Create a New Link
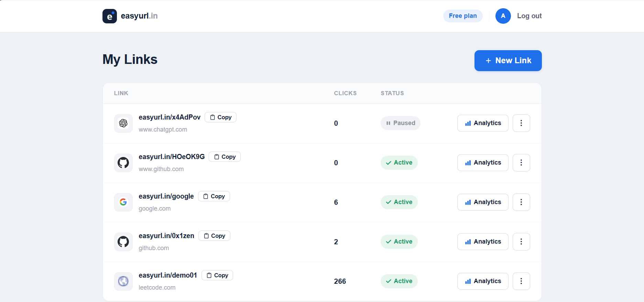Screen dimensions: 644x302 click(508, 60)
